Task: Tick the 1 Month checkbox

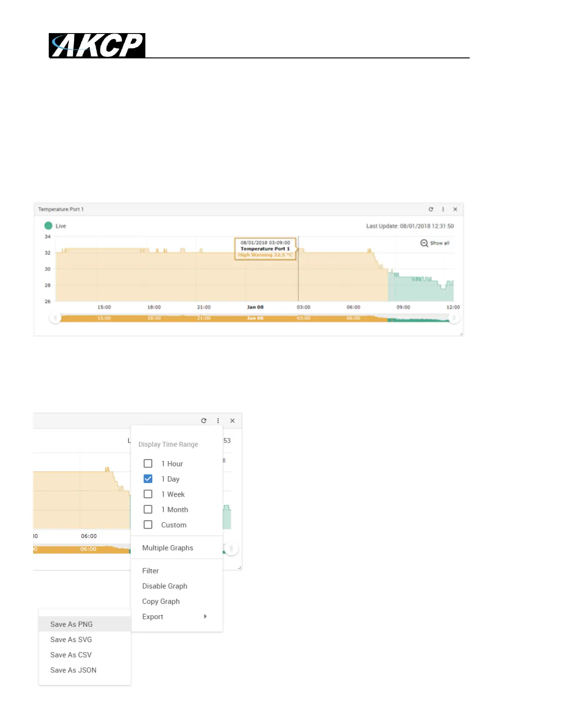Action: click(148, 509)
